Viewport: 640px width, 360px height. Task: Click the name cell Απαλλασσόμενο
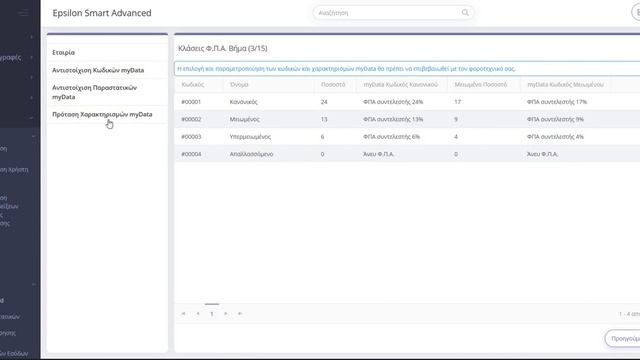pos(251,154)
